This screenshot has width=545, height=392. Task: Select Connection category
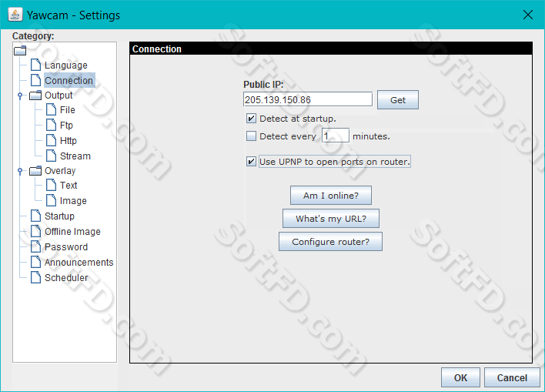point(69,80)
